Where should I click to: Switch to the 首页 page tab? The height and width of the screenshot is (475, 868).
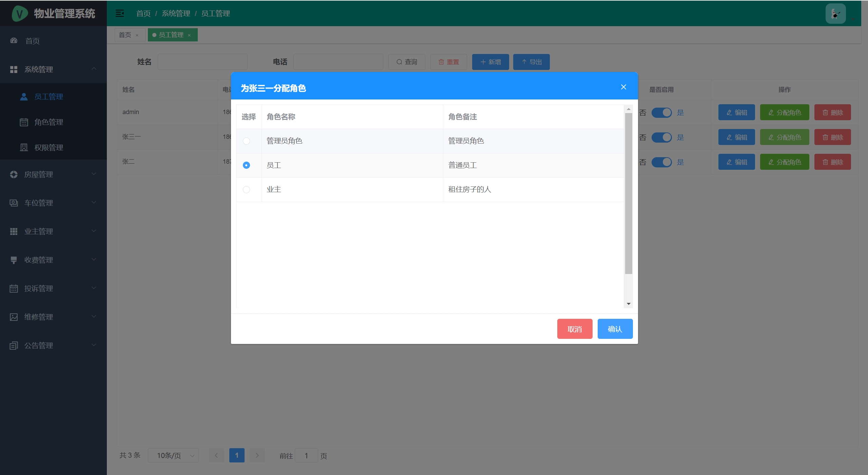click(125, 35)
